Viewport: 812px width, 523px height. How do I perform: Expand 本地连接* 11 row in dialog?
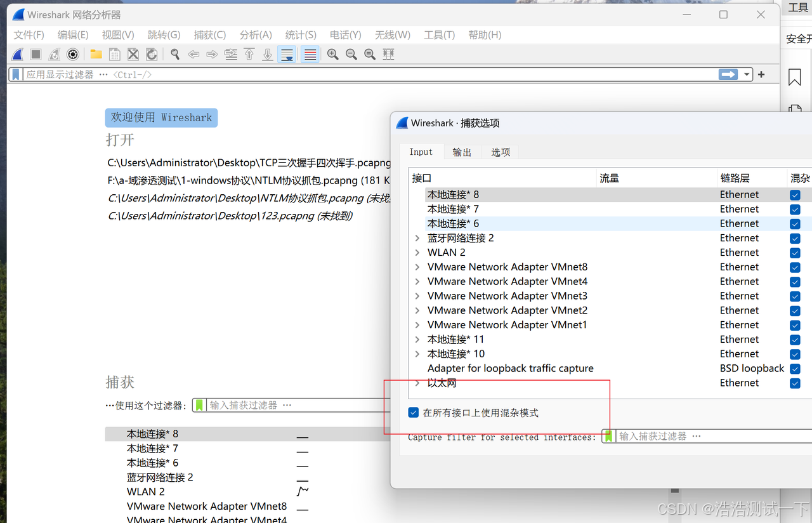417,340
